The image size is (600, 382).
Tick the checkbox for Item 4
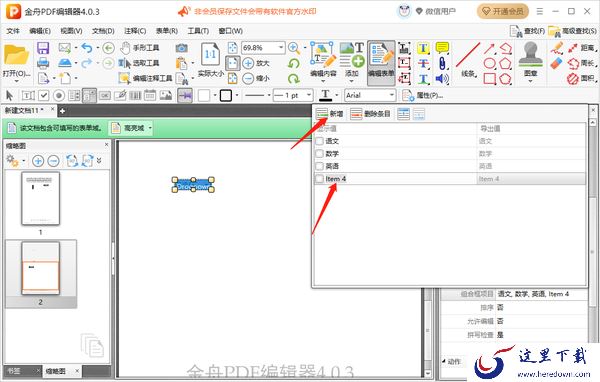(320, 179)
